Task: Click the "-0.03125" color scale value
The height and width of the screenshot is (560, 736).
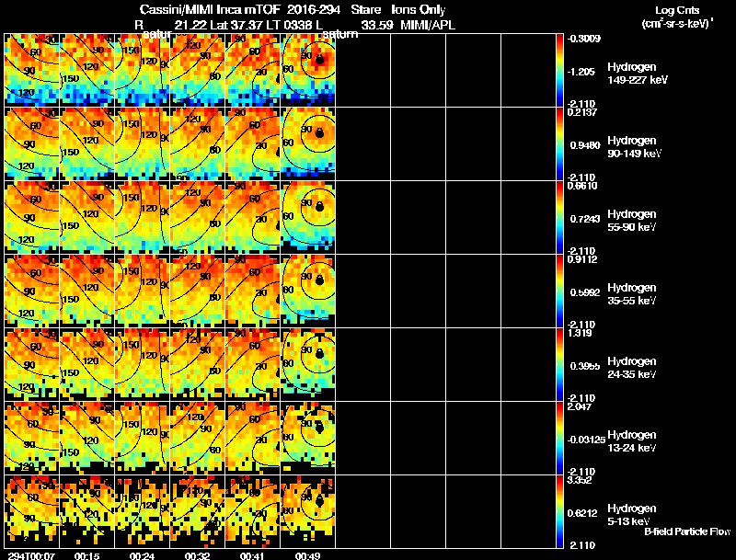Action: coord(586,440)
